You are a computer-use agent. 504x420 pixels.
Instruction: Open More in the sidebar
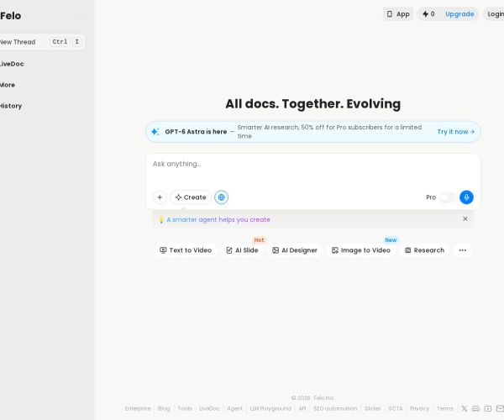[8, 85]
